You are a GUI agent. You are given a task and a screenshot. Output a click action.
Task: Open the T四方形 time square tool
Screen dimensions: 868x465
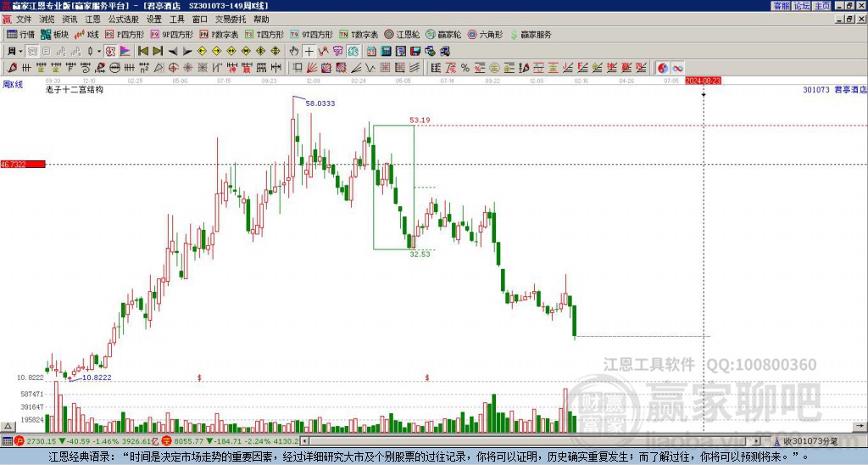(x=264, y=34)
